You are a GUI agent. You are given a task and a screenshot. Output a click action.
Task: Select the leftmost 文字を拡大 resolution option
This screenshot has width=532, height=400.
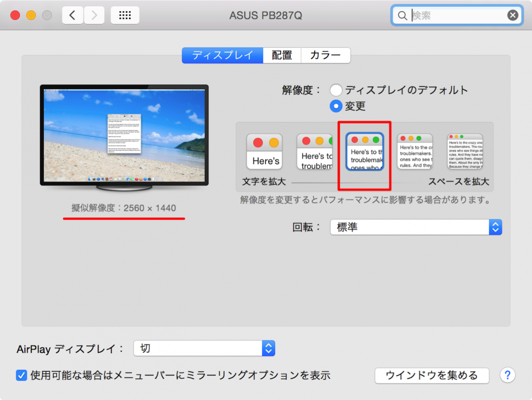(x=264, y=151)
